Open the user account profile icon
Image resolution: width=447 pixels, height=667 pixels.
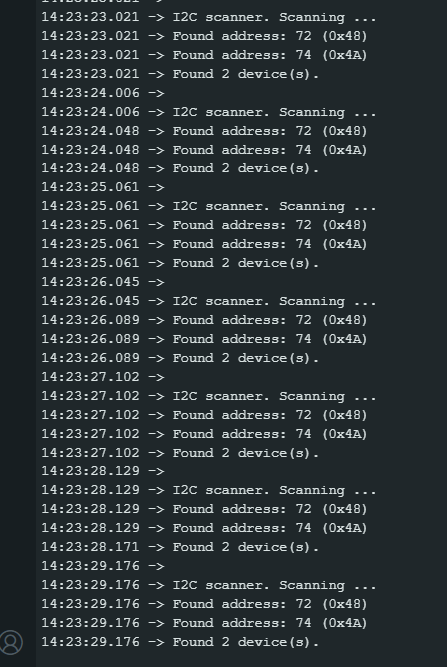[11, 642]
